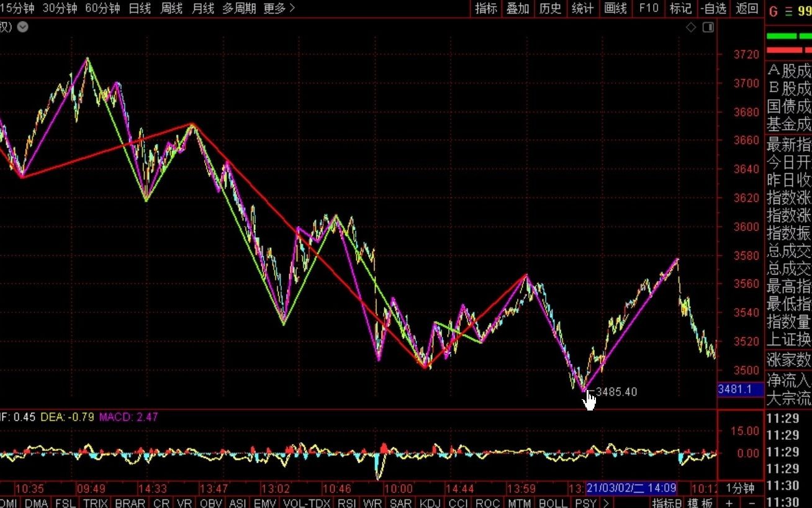Select the KDJ indicator tab

click(x=430, y=502)
